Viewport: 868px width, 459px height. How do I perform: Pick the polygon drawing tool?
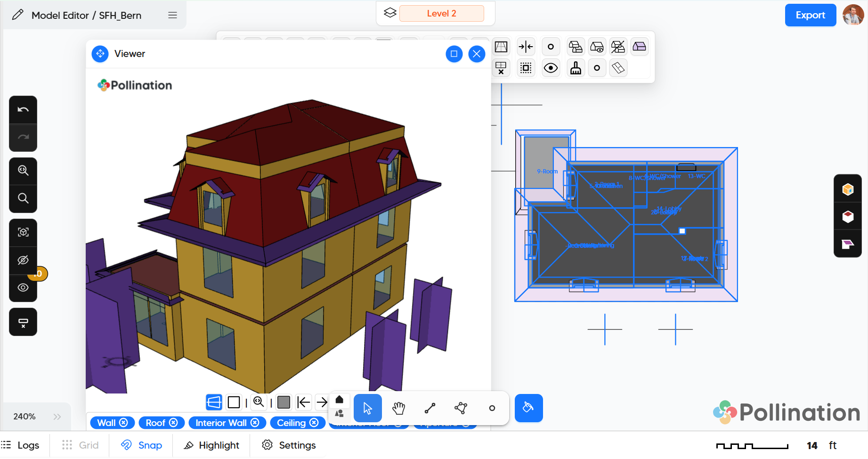point(461,408)
